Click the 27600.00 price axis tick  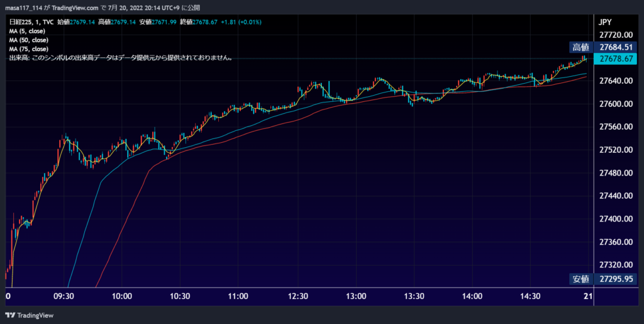pos(616,104)
